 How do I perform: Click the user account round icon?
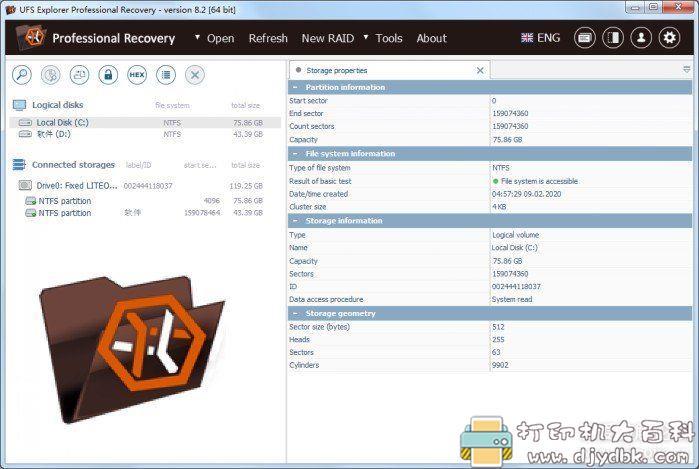(641, 38)
